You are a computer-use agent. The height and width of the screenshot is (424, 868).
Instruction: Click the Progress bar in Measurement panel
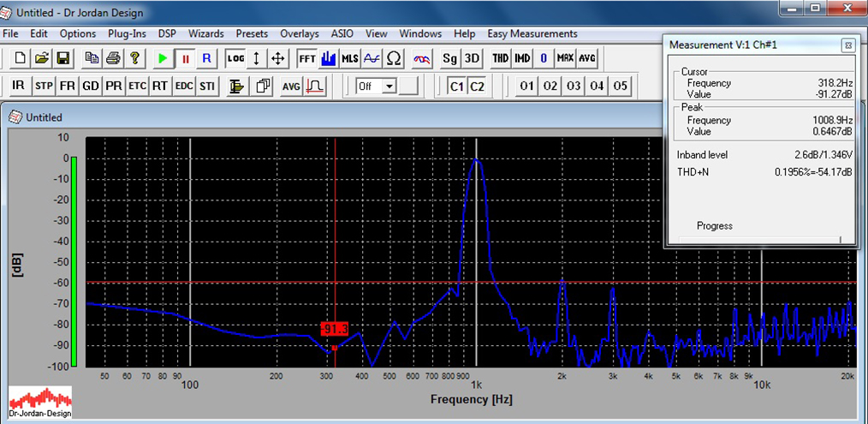760,240
